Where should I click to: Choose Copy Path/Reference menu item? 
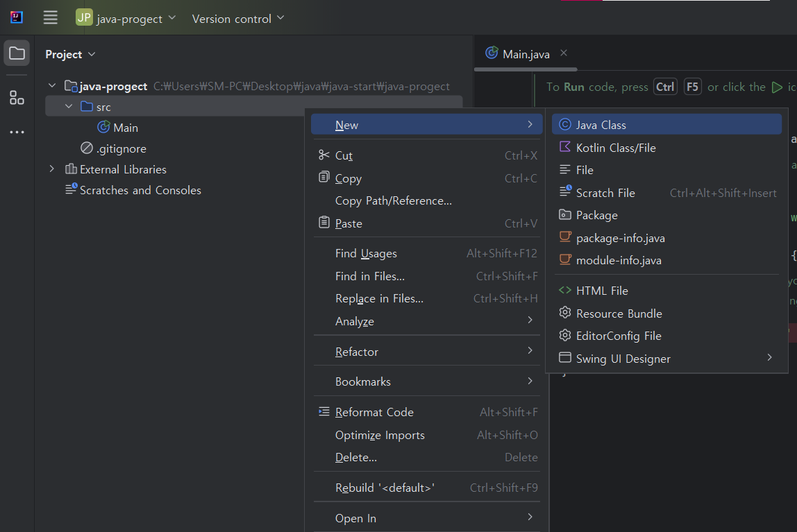pos(426,201)
